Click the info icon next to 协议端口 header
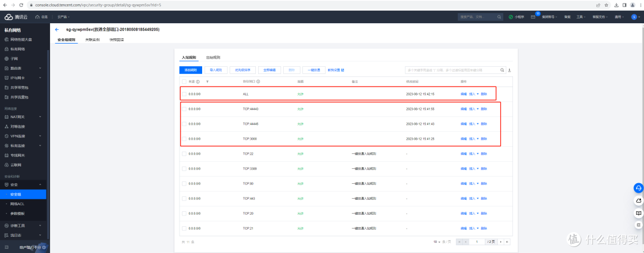Screen dimensions: 644x253 [258, 82]
